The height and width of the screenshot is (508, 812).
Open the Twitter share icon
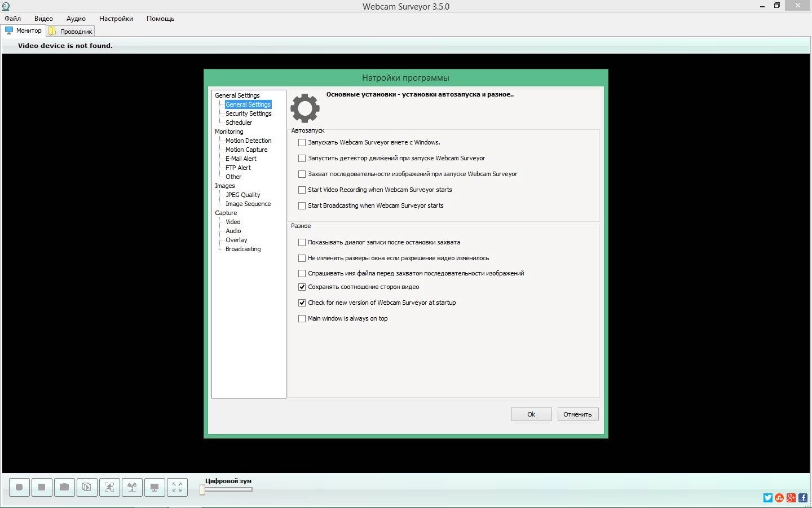pos(767,498)
